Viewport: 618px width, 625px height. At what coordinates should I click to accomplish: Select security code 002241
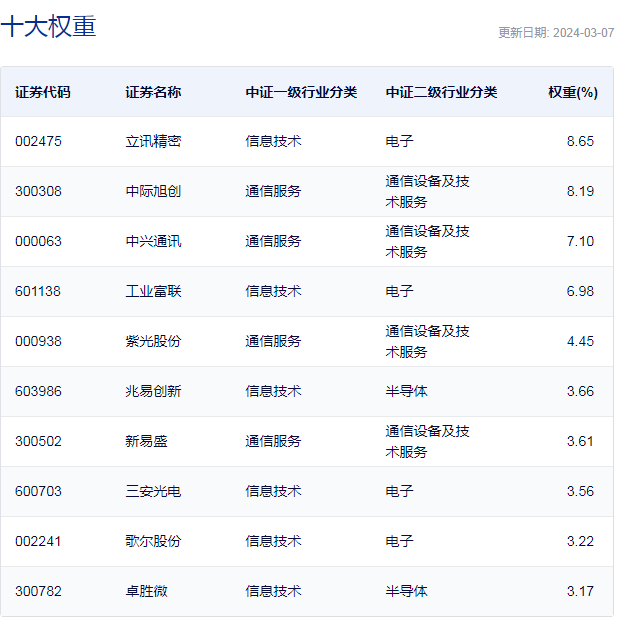pyautogui.click(x=38, y=541)
